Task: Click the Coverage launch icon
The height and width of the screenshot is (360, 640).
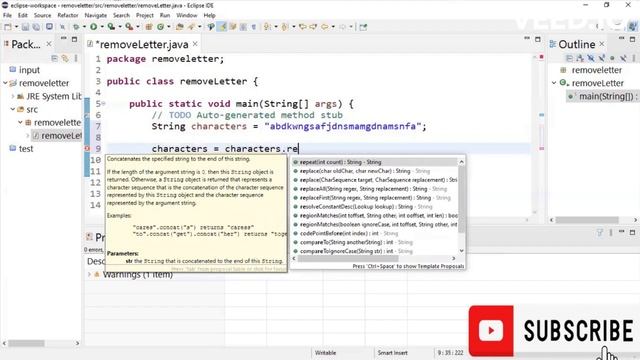Action: (x=111, y=27)
